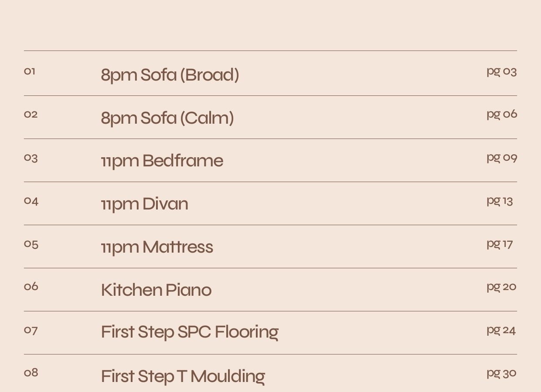
Task: Select index number 01
Action: (x=29, y=71)
